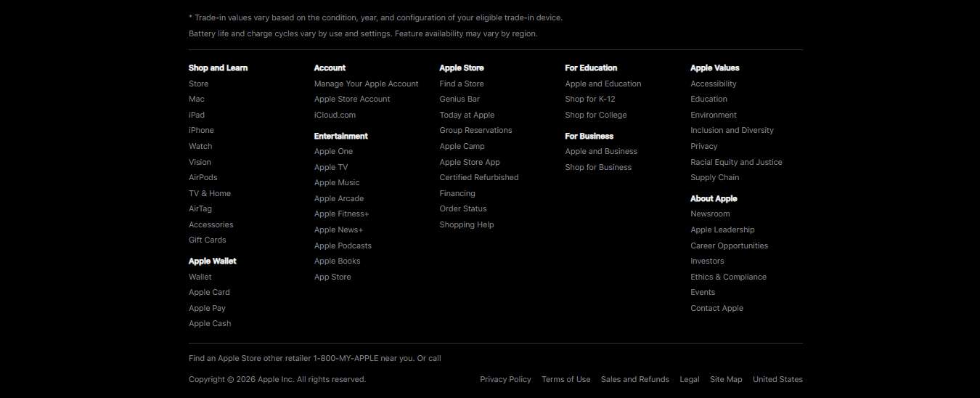Visit the Apple Arcade link
This screenshot has height=398, width=980.
[x=339, y=198]
